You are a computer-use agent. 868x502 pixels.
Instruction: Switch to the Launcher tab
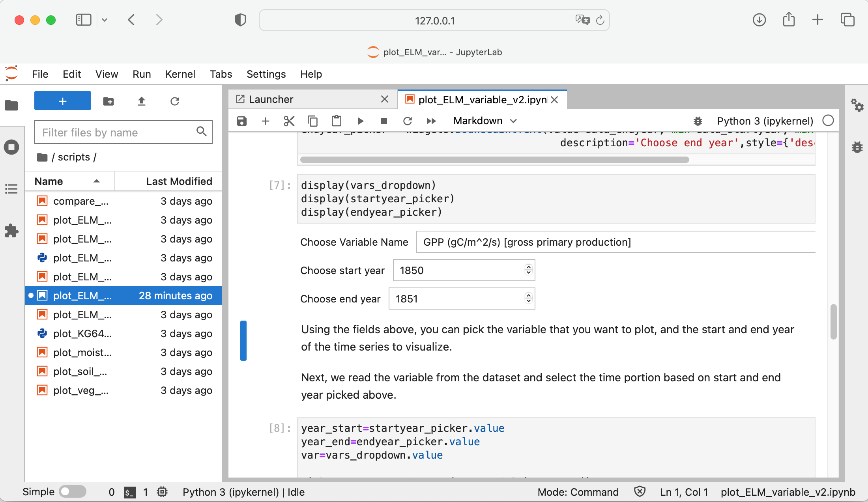click(x=271, y=99)
